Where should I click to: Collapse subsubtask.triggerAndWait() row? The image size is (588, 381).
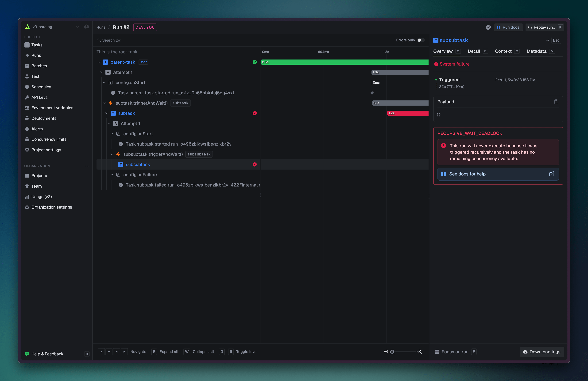point(112,154)
